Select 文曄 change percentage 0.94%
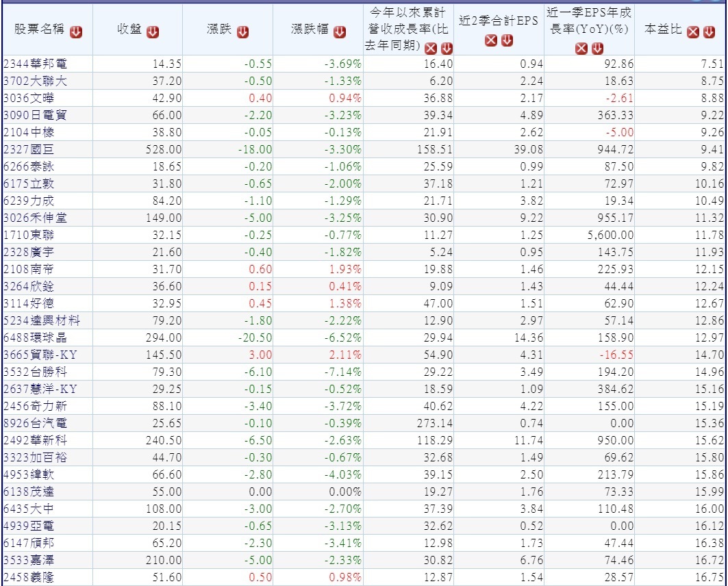This screenshot has width=728, height=586. tap(345, 99)
